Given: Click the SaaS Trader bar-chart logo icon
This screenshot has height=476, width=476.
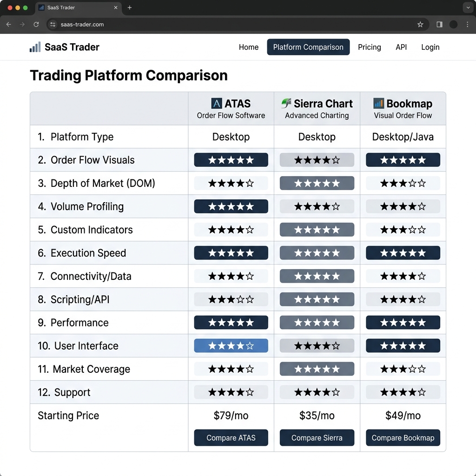Looking at the screenshot, I should [35, 47].
